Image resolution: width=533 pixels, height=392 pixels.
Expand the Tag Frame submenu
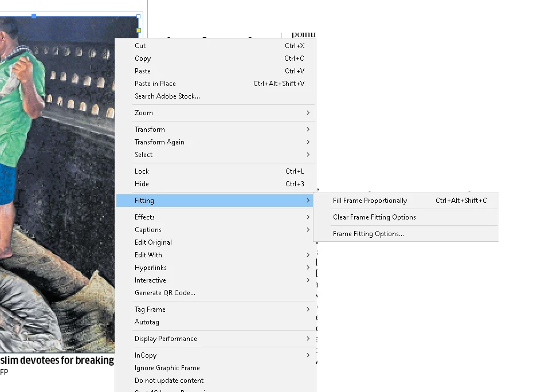click(215, 309)
